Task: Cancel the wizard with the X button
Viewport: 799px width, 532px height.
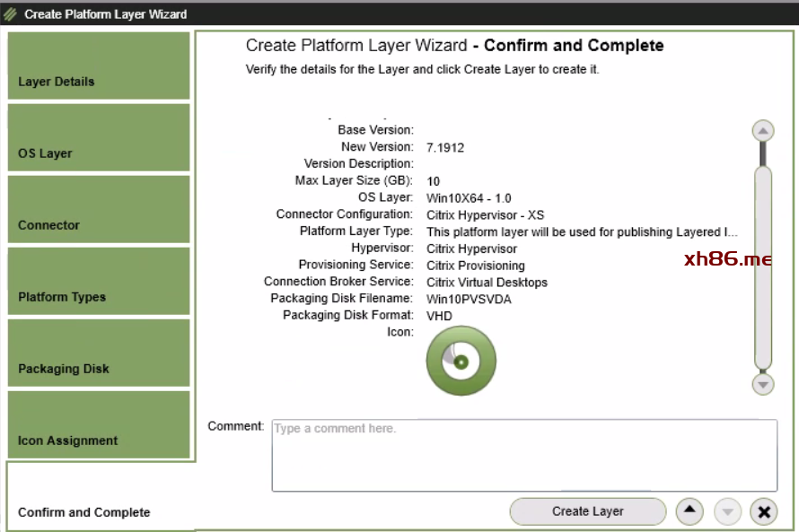Action: click(x=763, y=511)
